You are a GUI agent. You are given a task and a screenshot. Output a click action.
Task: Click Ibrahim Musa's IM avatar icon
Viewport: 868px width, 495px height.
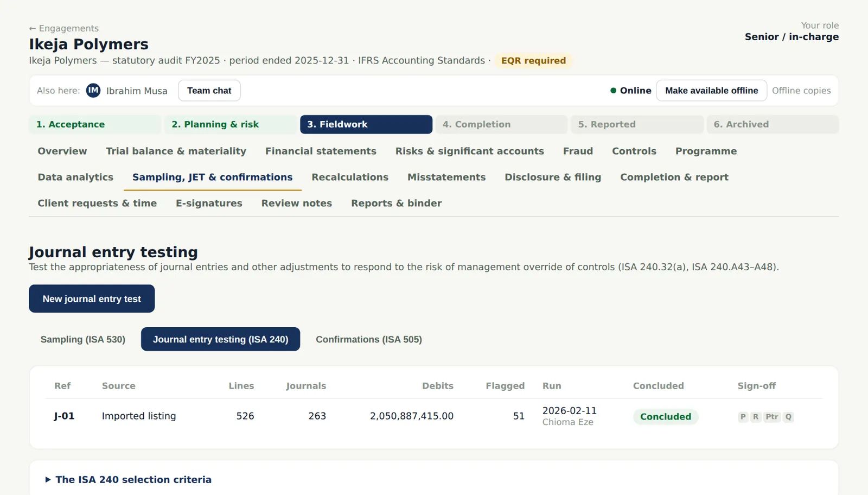click(x=93, y=91)
